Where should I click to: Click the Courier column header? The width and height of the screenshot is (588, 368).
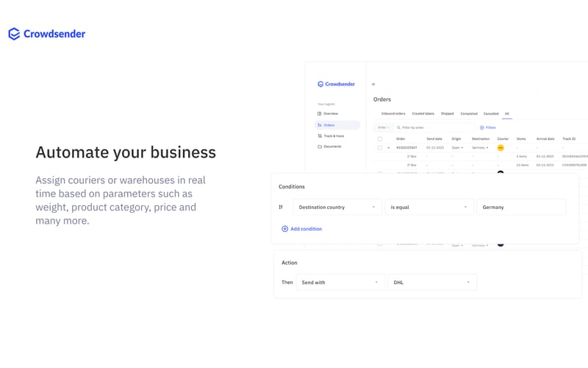503,139
